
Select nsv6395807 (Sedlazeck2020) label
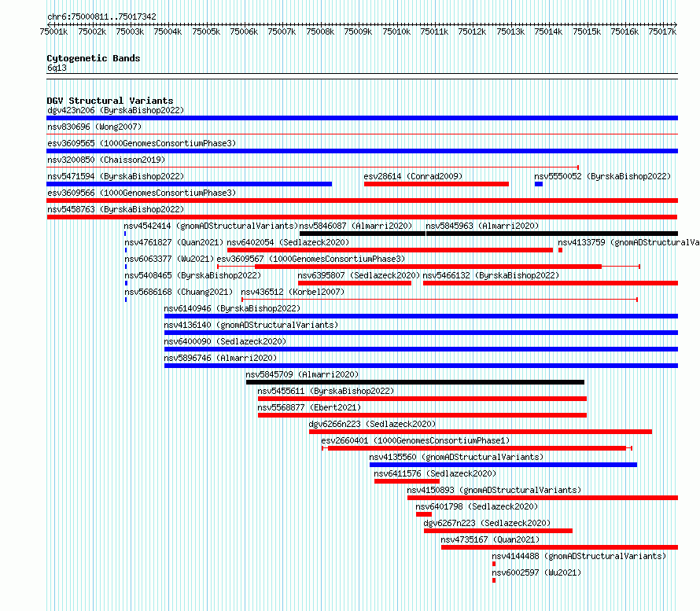pyautogui.click(x=359, y=275)
